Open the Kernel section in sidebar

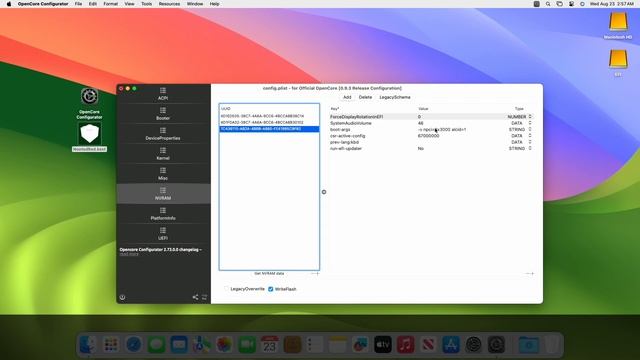click(163, 154)
